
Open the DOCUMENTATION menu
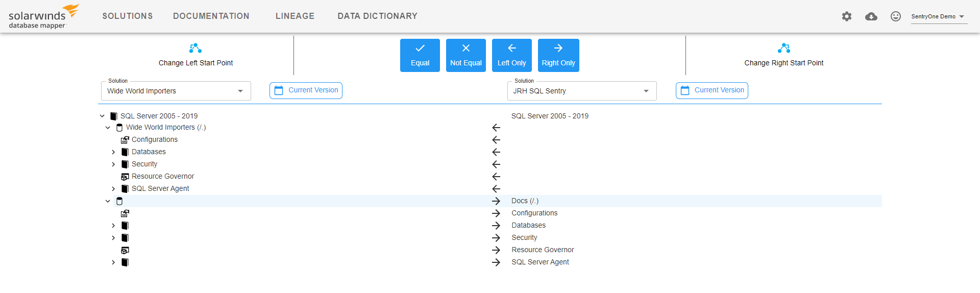(211, 16)
